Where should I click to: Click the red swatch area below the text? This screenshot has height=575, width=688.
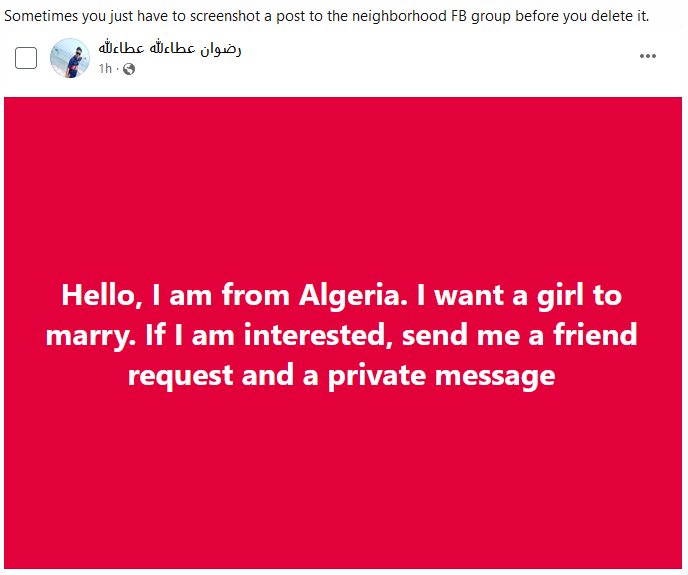(343, 481)
